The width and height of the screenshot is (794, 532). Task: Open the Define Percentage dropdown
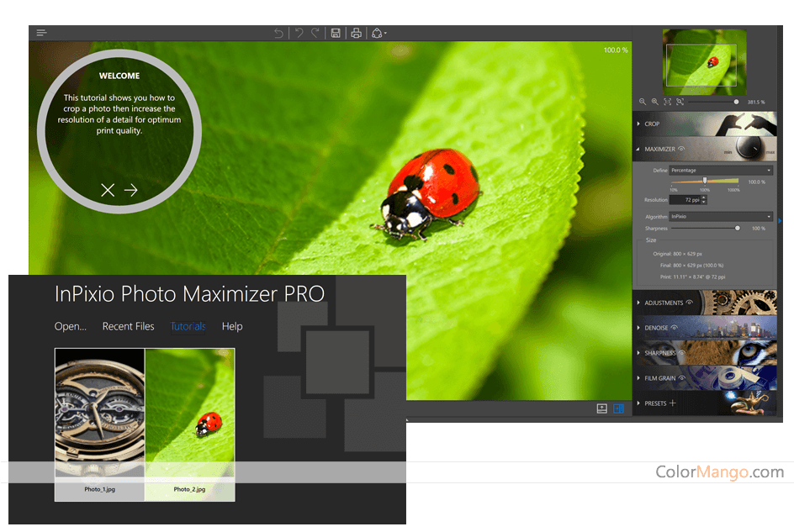721,171
